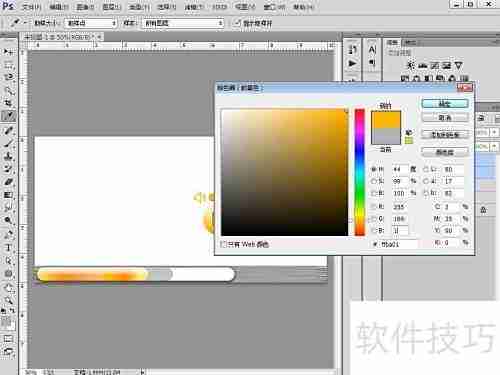Select the Zoom tool
The width and height of the screenshot is (500, 375).
coord(8,300)
